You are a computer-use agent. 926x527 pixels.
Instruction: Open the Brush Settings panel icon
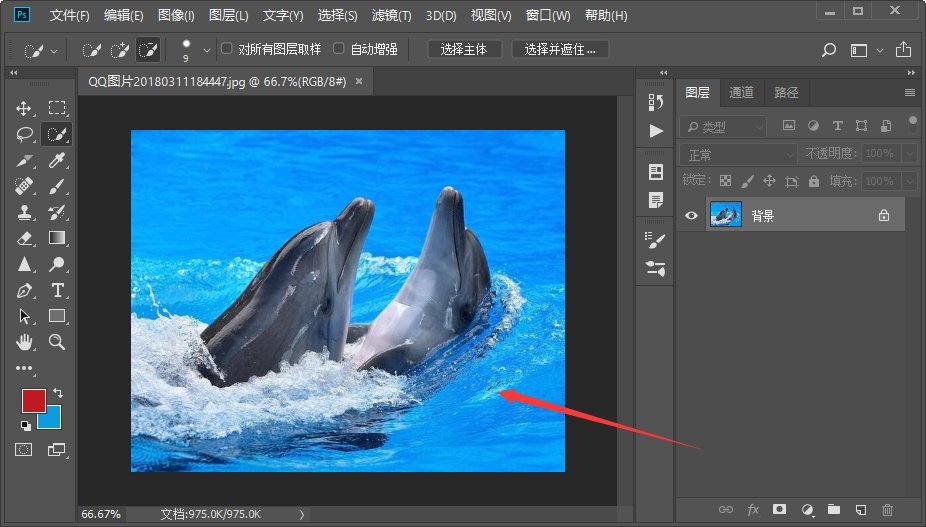tap(656, 240)
